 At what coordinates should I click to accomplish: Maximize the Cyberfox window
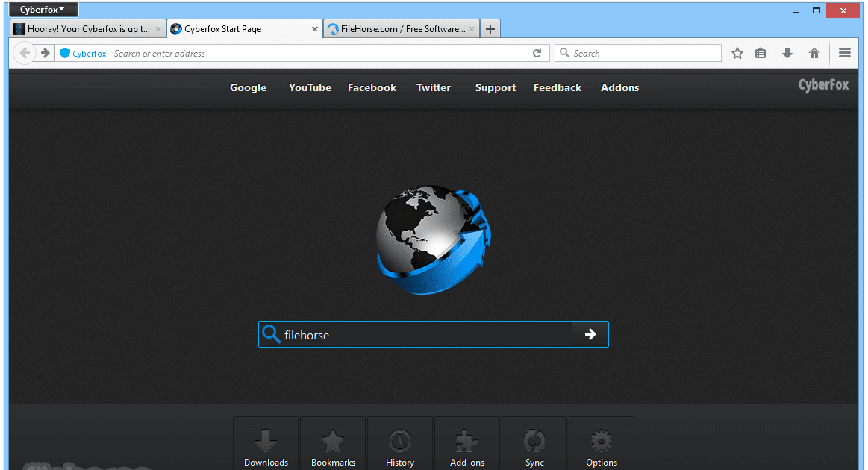tap(817, 10)
